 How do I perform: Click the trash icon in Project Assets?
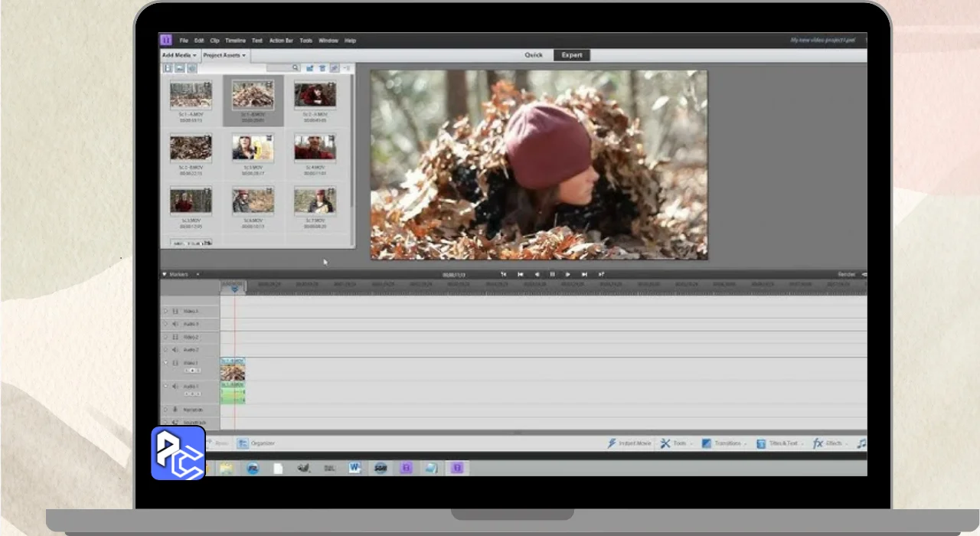tap(322, 68)
